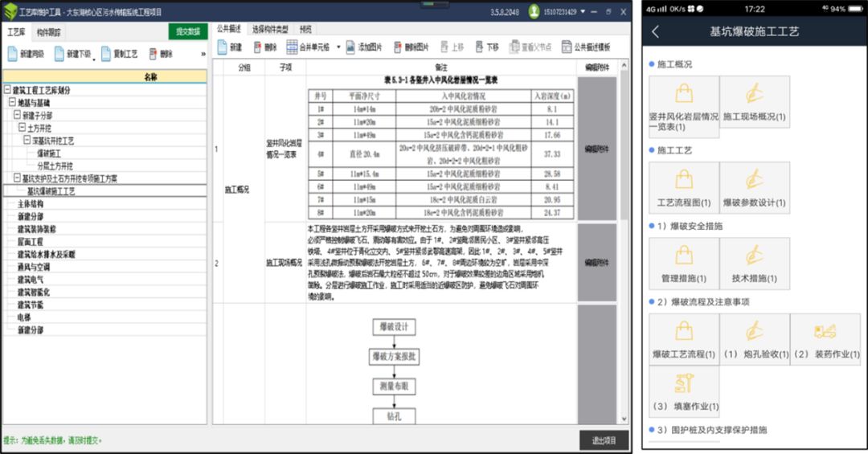Open the 预览 tab
Viewport: 868px width, 454px height.
point(305,29)
